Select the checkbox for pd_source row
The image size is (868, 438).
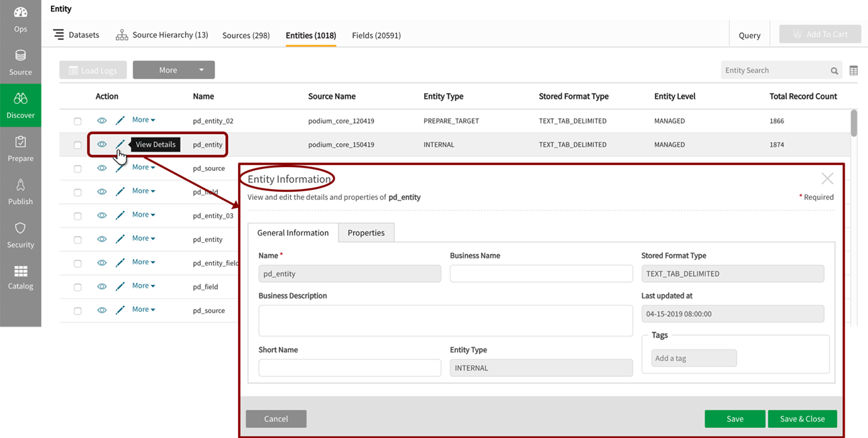click(x=78, y=169)
